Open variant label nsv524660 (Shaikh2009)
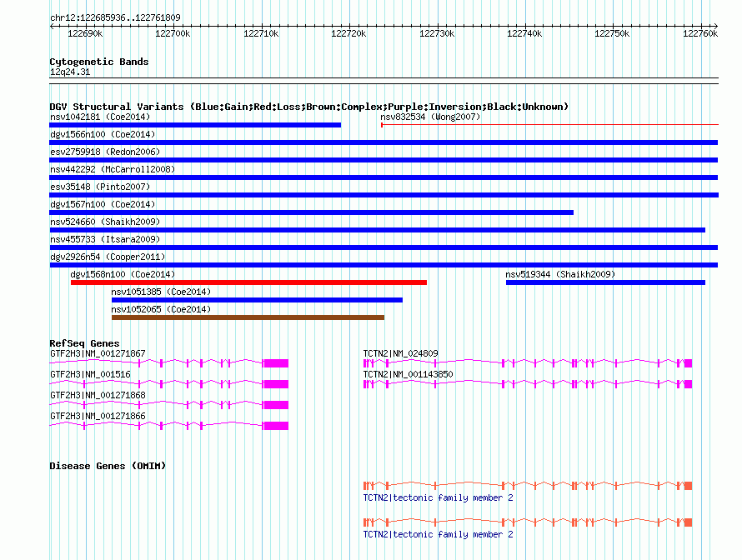Image resolution: width=742 pixels, height=560 pixels. coord(105,222)
